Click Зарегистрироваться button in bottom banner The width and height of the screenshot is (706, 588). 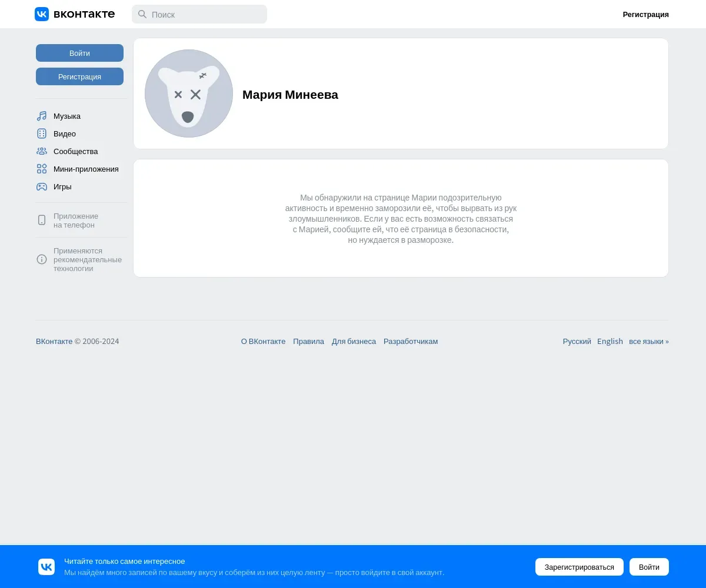[x=579, y=567]
